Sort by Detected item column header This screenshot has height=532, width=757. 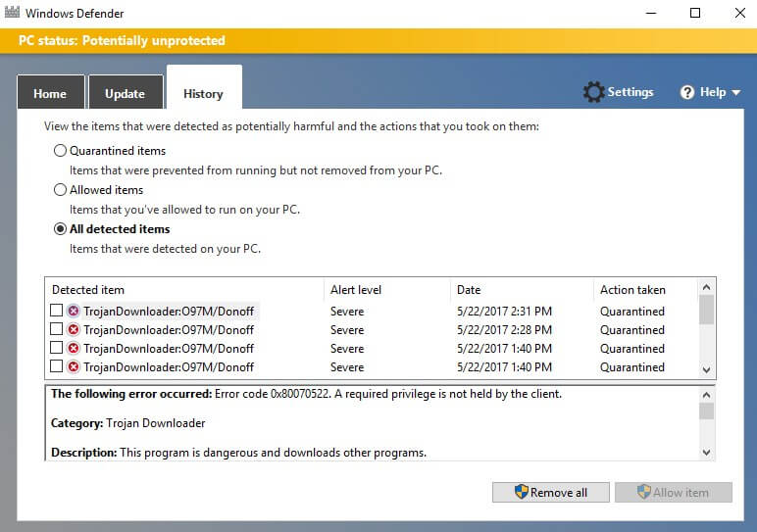pos(184,289)
